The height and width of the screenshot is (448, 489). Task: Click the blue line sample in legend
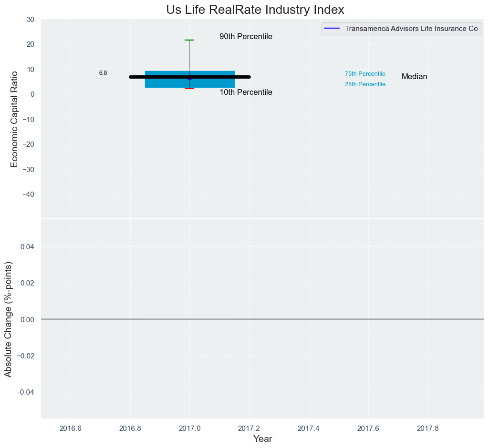(x=332, y=29)
